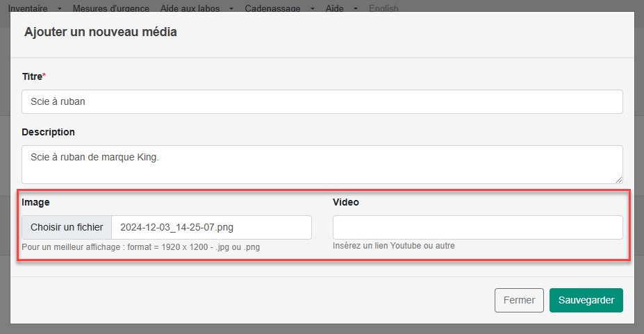
Task: Focus the Video link input field
Action: click(x=477, y=227)
